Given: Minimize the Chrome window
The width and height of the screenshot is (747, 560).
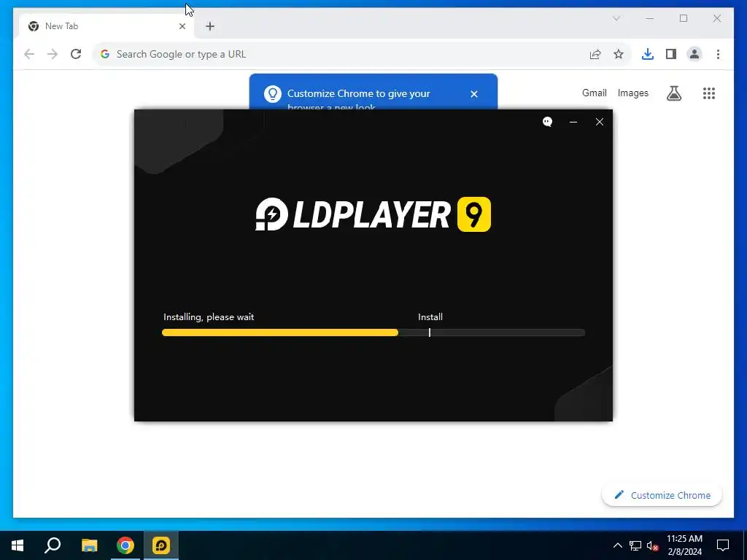Looking at the screenshot, I should (x=650, y=18).
